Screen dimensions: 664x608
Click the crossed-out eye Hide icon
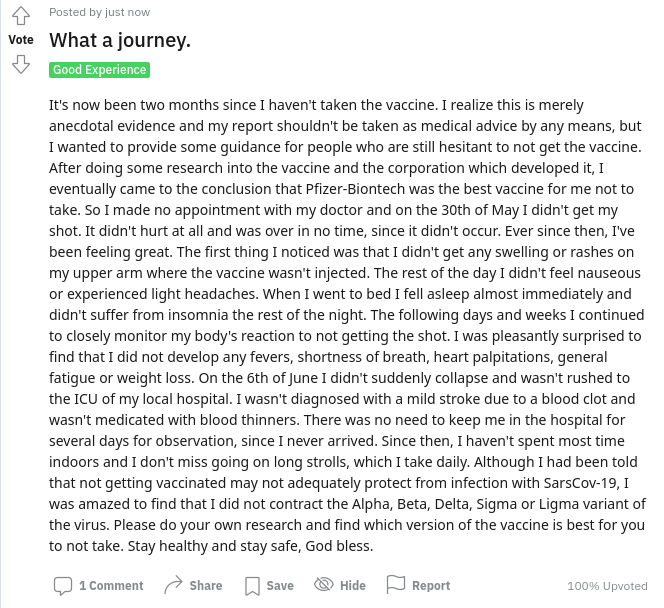(x=324, y=585)
